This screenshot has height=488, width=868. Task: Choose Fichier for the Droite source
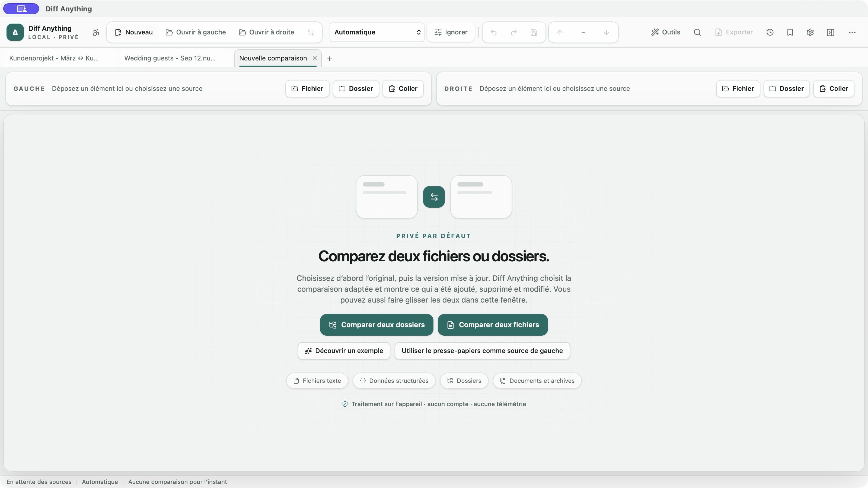[x=738, y=89]
